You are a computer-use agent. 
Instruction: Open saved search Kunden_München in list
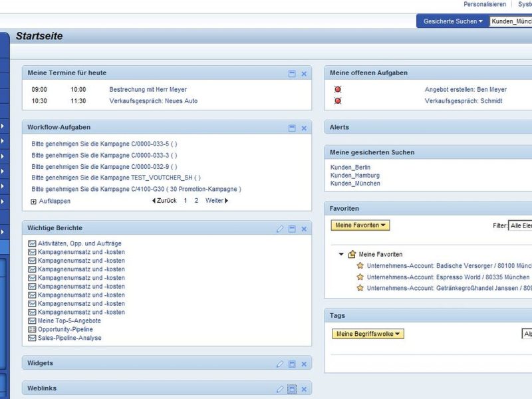(x=355, y=184)
